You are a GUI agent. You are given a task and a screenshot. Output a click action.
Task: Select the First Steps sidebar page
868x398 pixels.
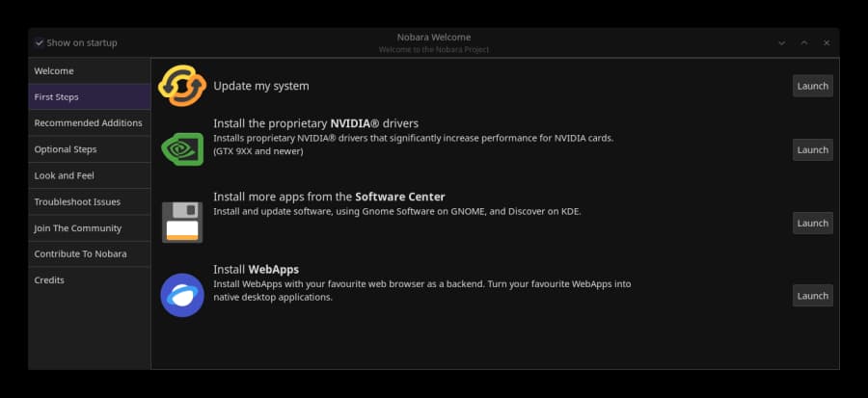point(89,96)
